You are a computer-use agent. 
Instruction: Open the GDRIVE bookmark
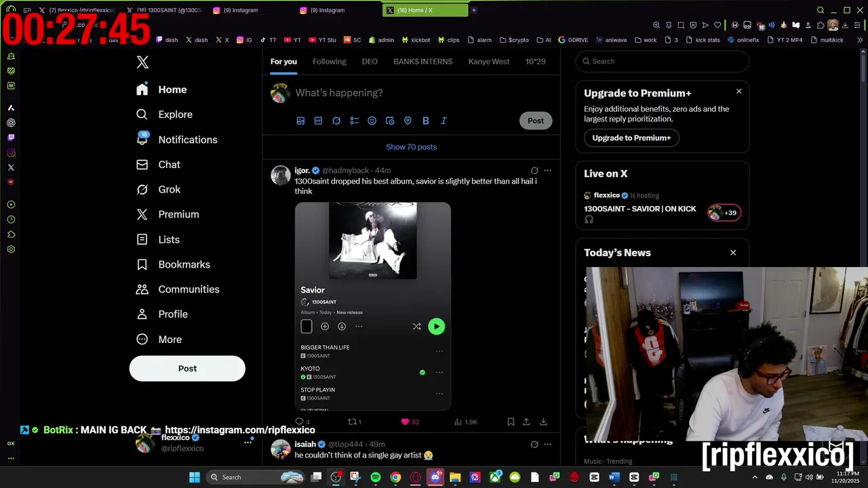pos(573,40)
